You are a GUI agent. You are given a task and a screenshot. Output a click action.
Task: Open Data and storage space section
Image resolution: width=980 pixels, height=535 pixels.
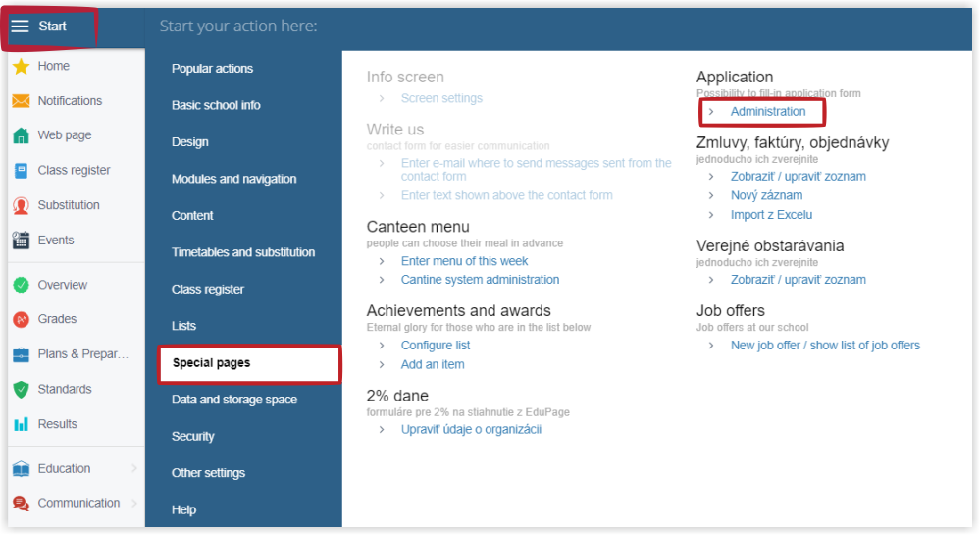point(234,400)
